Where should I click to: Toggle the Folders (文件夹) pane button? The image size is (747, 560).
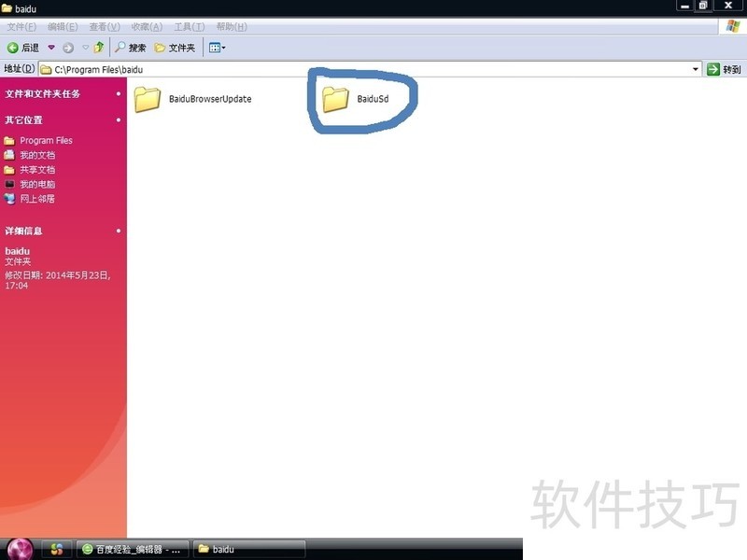click(176, 48)
